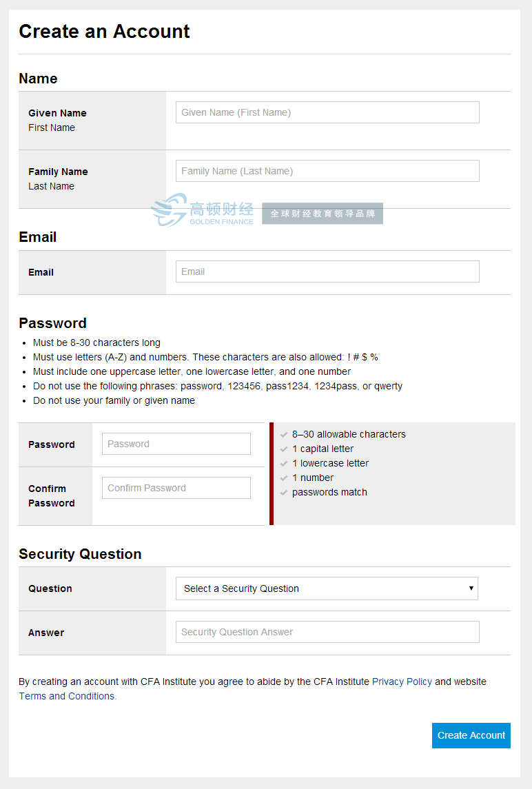Click the Given Name input field
532x789 pixels.
click(x=327, y=112)
